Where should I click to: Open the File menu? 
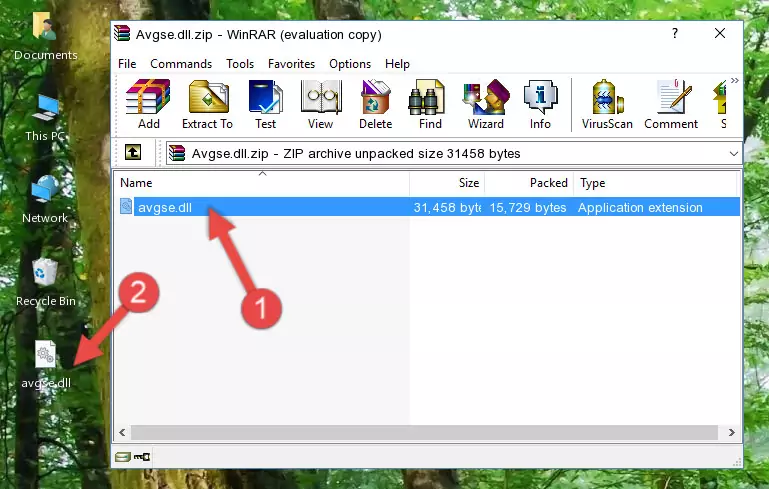tap(127, 64)
